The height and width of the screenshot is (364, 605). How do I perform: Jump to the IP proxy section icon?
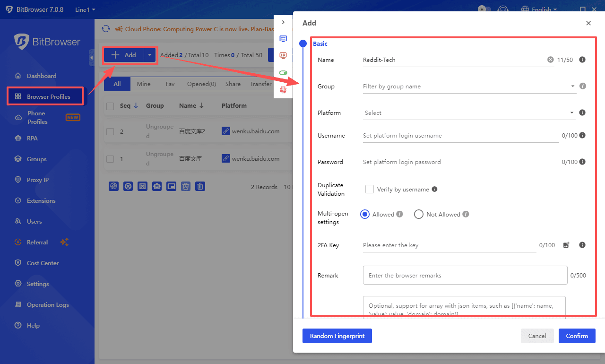(x=283, y=56)
